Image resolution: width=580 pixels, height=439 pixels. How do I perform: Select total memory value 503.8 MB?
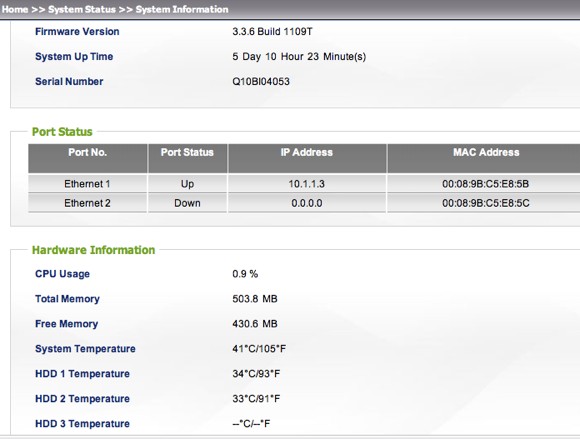pyautogui.click(x=255, y=299)
